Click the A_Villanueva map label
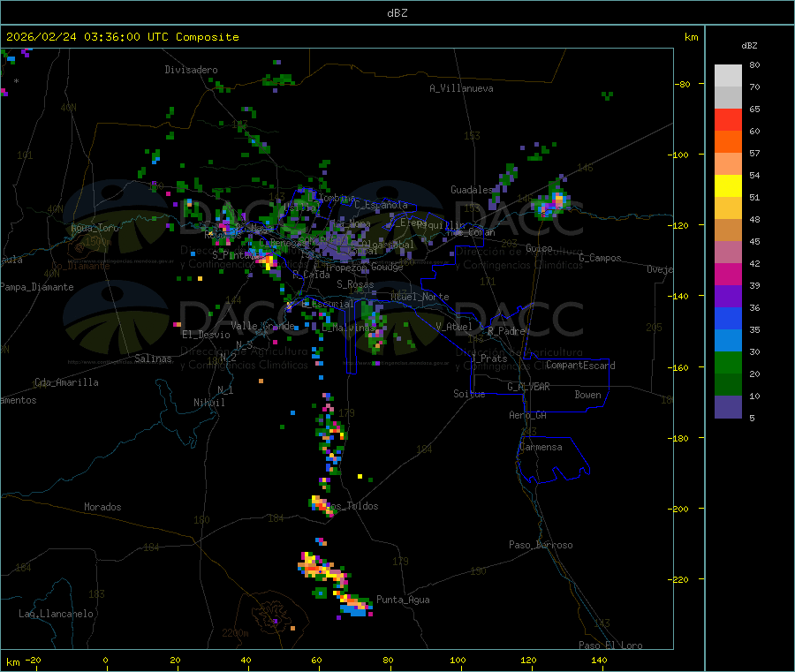This screenshot has height=672, width=795. (x=461, y=88)
